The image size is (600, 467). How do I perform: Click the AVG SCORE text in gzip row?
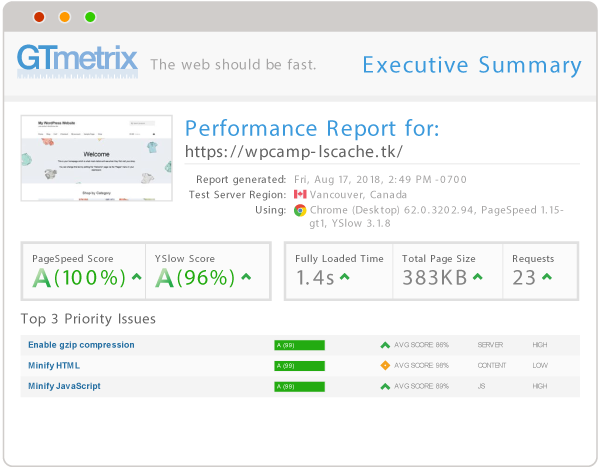pos(421,345)
